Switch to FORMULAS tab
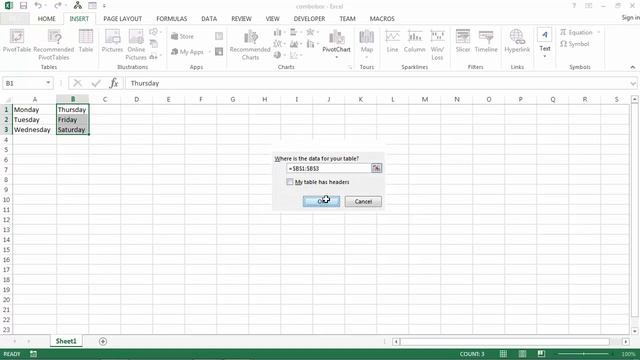 tap(171, 19)
